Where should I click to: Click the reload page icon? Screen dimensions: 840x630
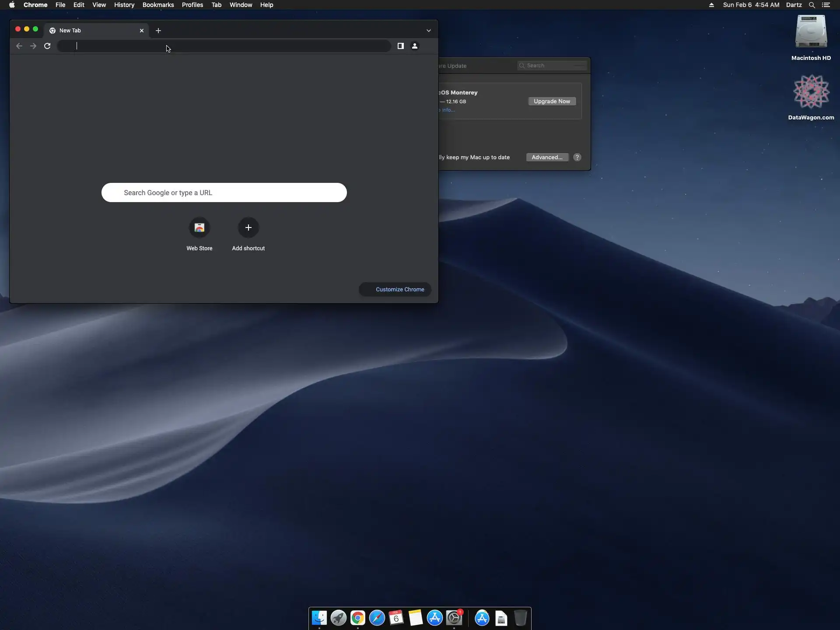[47, 46]
